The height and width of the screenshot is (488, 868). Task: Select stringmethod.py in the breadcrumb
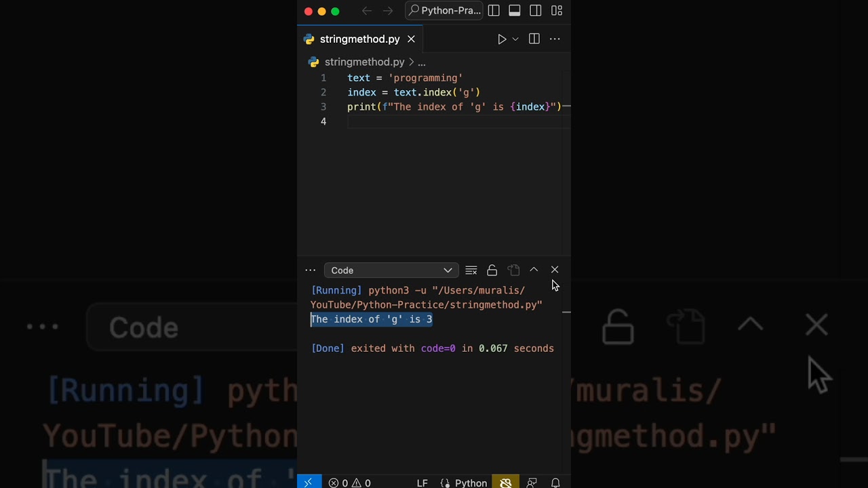click(x=364, y=62)
